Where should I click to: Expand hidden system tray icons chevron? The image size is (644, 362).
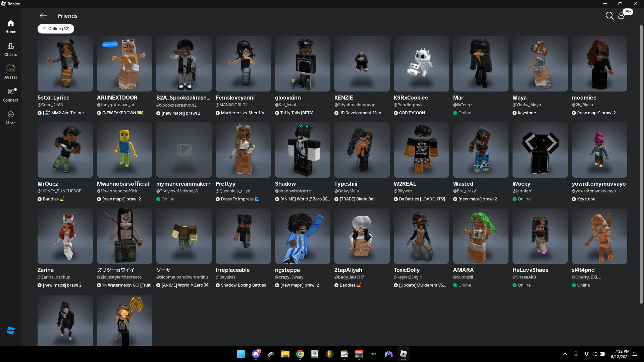565,354
